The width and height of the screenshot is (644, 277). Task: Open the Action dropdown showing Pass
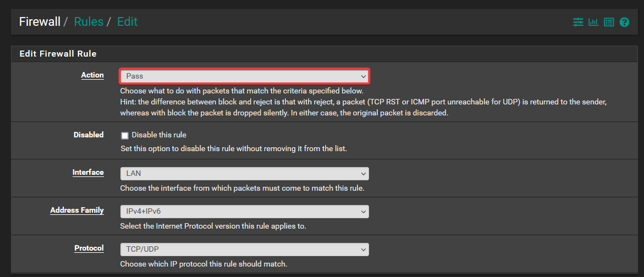pyautogui.click(x=244, y=76)
